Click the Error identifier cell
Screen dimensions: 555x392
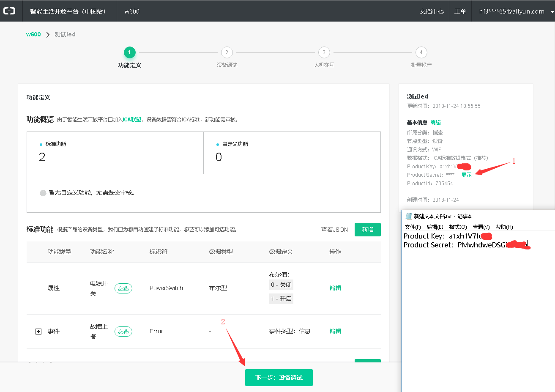pyautogui.click(x=156, y=331)
